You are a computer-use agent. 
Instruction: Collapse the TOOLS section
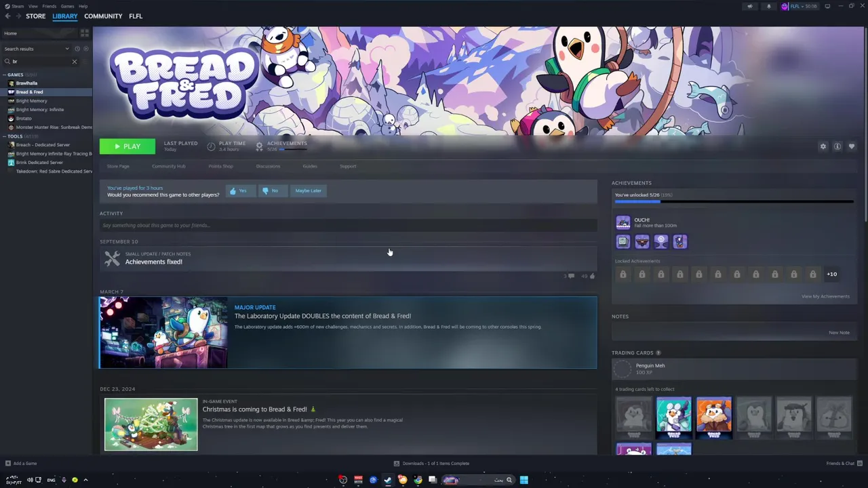point(4,136)
